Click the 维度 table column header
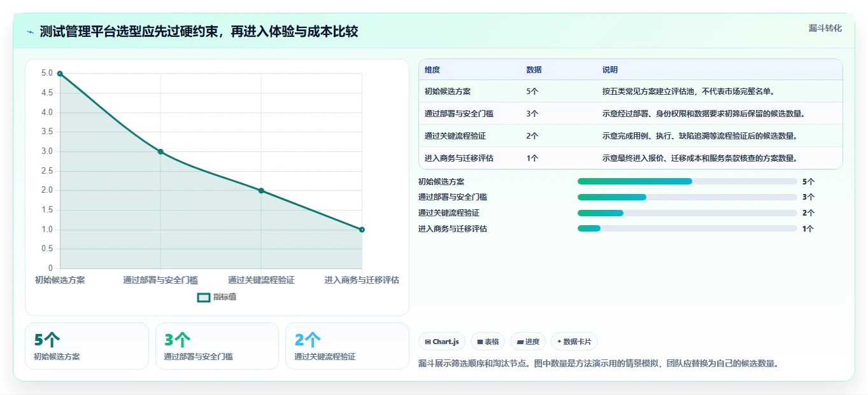 tap(432, 70)
